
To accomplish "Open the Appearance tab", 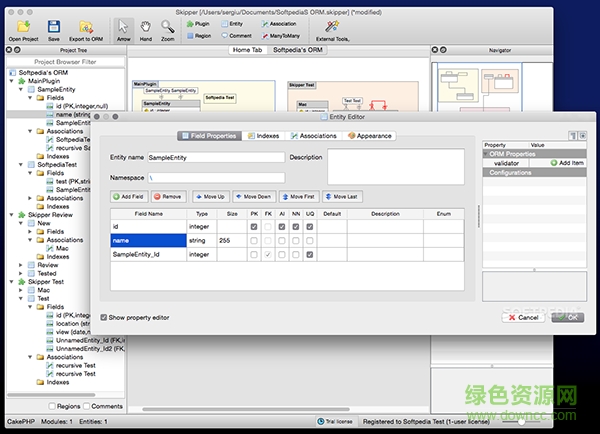I will tap(370, 136).
